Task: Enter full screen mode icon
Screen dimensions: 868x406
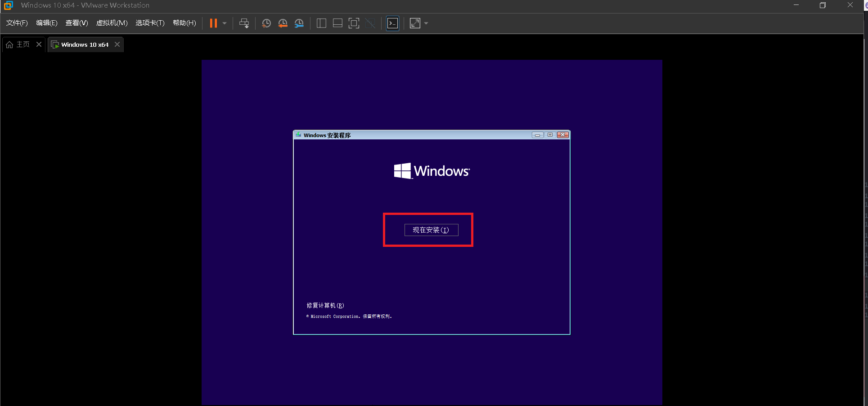Action: [354, 23]
